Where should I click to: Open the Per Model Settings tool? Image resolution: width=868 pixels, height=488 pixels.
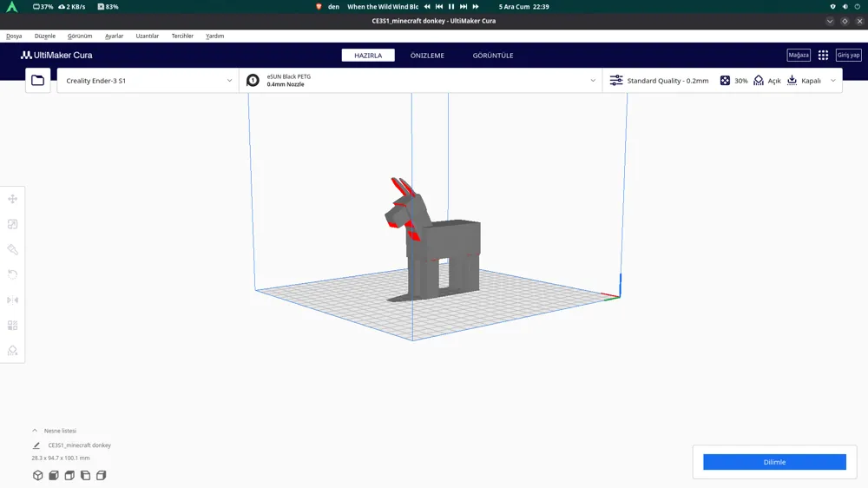tap(13, 325)
